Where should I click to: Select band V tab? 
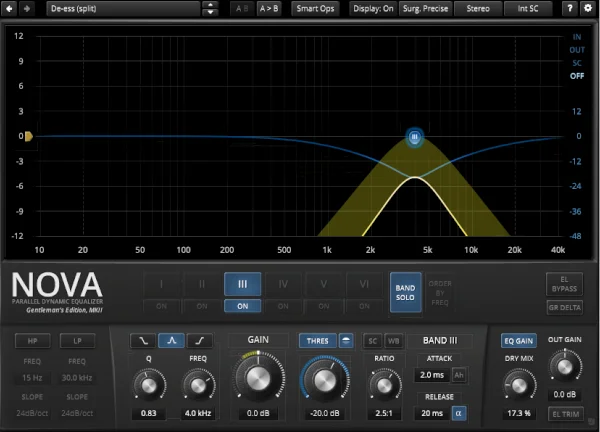coord(324,284)
